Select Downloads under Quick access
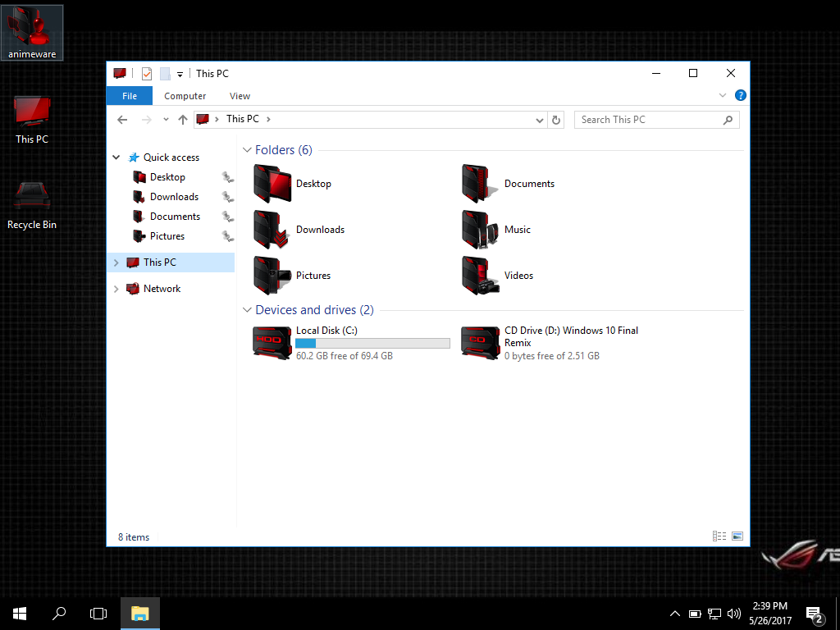This screenshot has width=840, height=630. coord(174,197)
